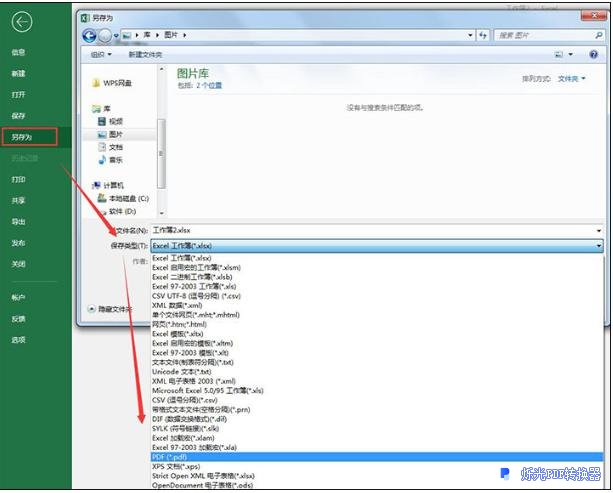Screen dimensions: 613x493
Task: Click the back arrow circle in Excel backstage
Action: 22,22
